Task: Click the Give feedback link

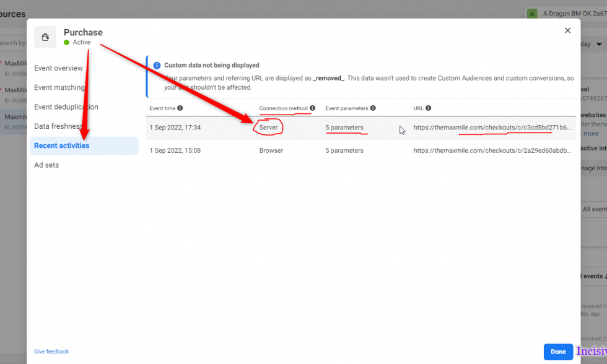Action: [x=51, y=352]
